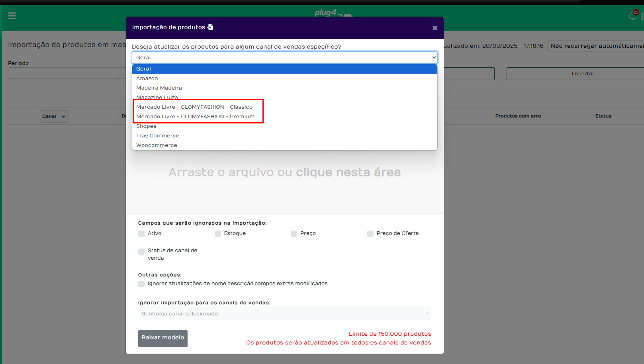Click the Canal column header button
The width and height of the screenshot is (644, 364).
(x=54, y=116)
